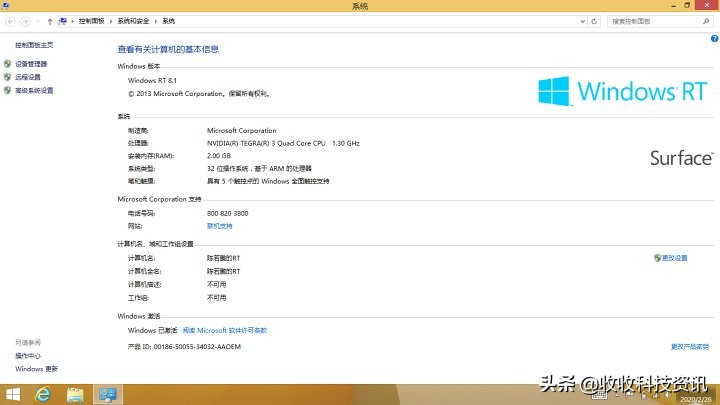Screen dimensions: 720x405
Task: Open 高级系统设置 link in sidebar
Action: [34, 90]
